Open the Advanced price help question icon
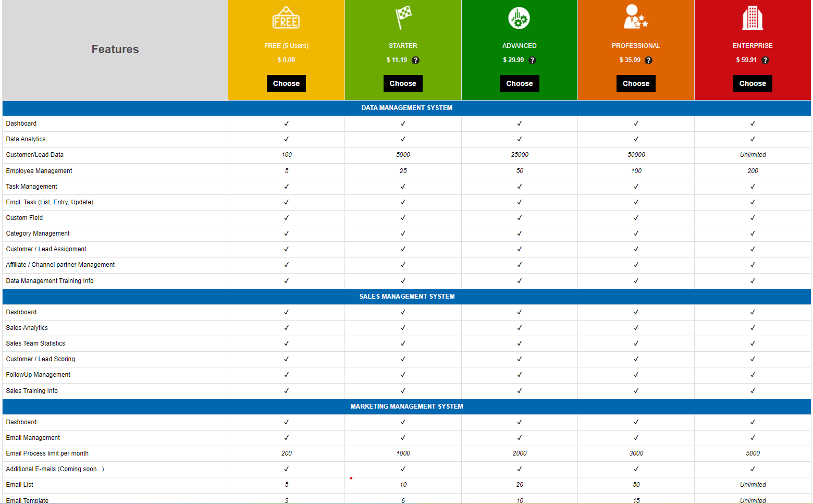The image size is (813, 504). click(532, 60)
